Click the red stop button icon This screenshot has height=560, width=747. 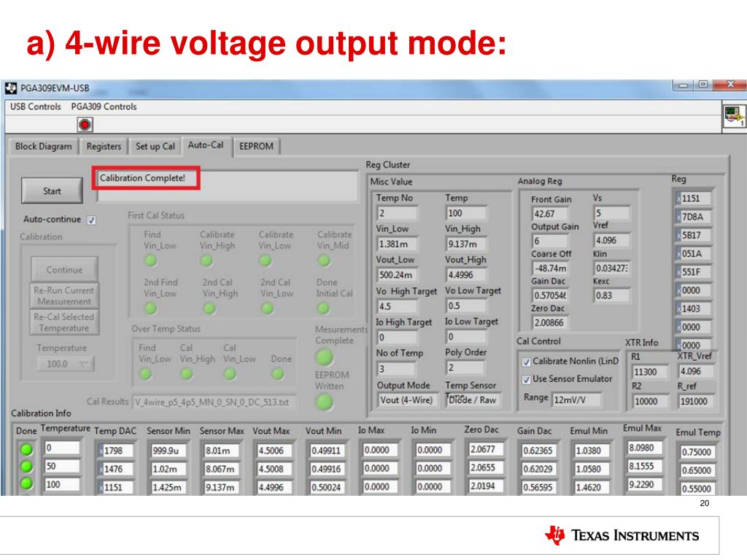click(x=85, y=125)
